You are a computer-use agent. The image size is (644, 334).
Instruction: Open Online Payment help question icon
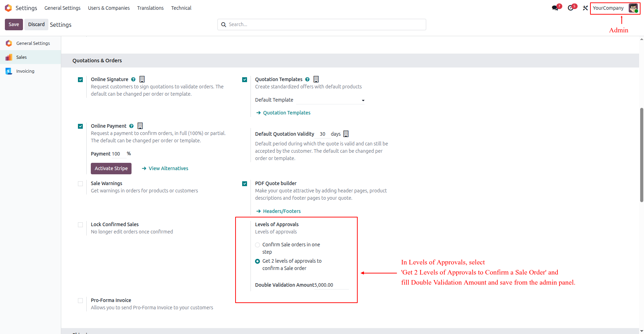pos(132,126)
